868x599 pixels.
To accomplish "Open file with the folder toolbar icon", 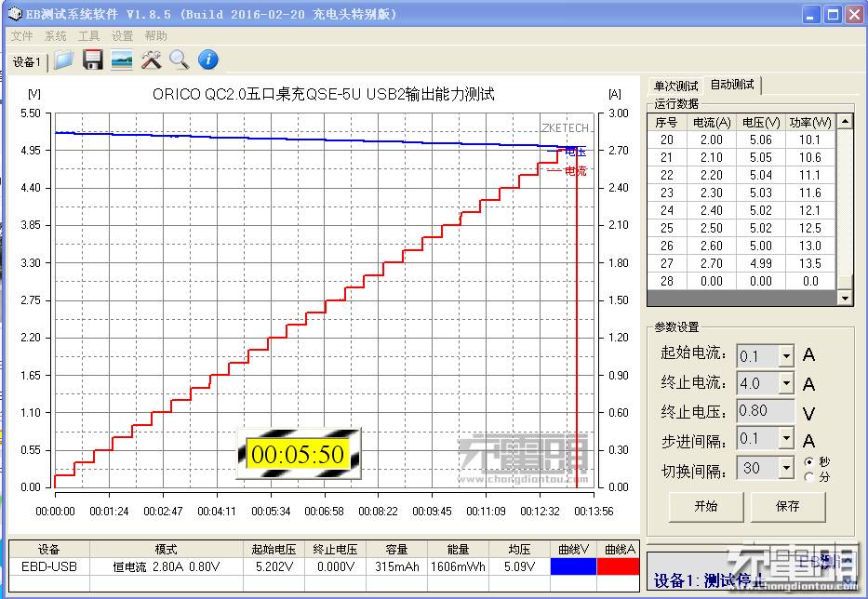I will click(63, 60).
